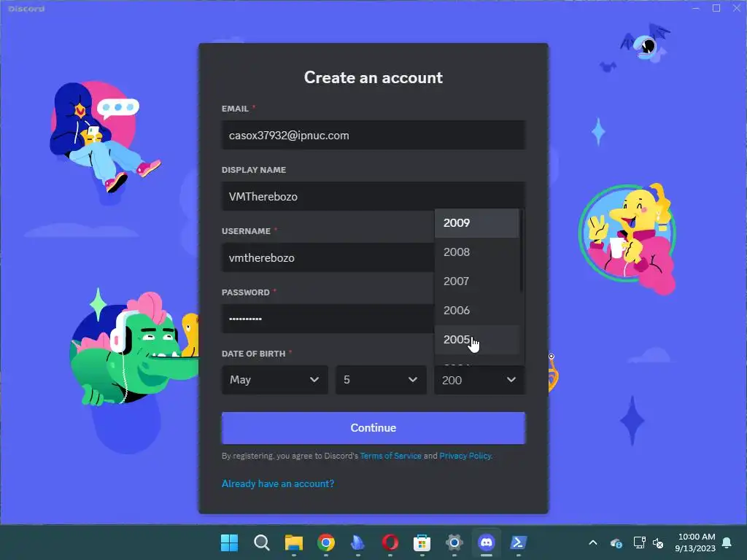Click the month dropdown chevron
This screenshot has height=560, width=747.
coord(314,379)
